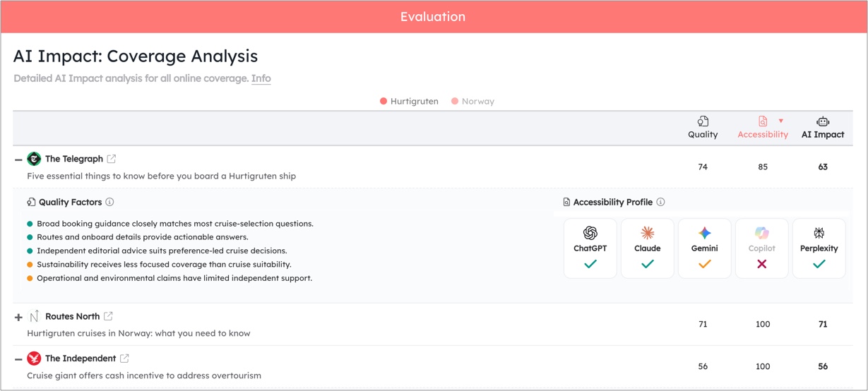This screenshot has width=868, height=391.
Task: Collapse The Telegraph row
Action: click(18, 160)
